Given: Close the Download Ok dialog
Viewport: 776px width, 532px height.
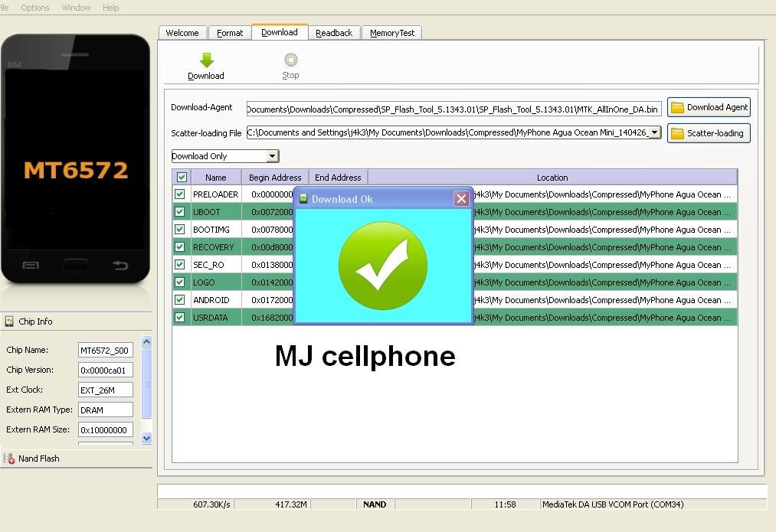Looking at the screenshot, I should (x=461, y=199).
